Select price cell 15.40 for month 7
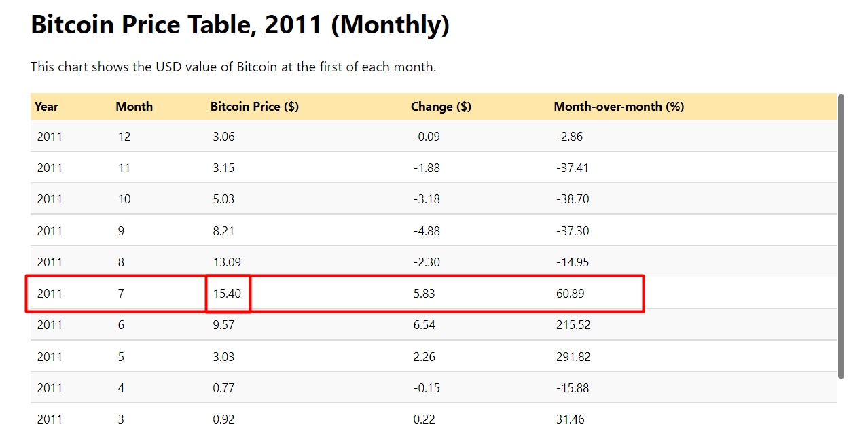This screenshot has width=868, height=448. (227, 294)
